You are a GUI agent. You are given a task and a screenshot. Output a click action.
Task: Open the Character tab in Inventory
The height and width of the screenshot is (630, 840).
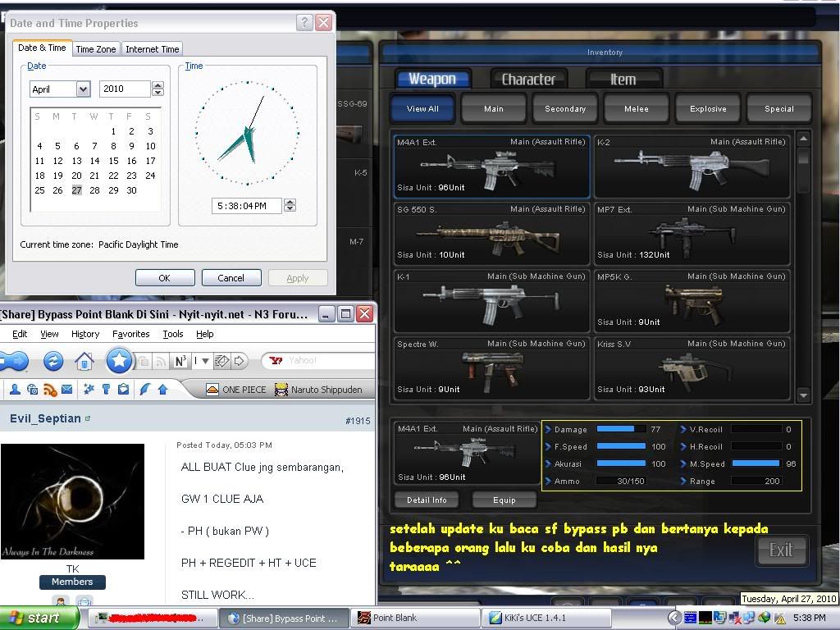[x=529, y=80]
